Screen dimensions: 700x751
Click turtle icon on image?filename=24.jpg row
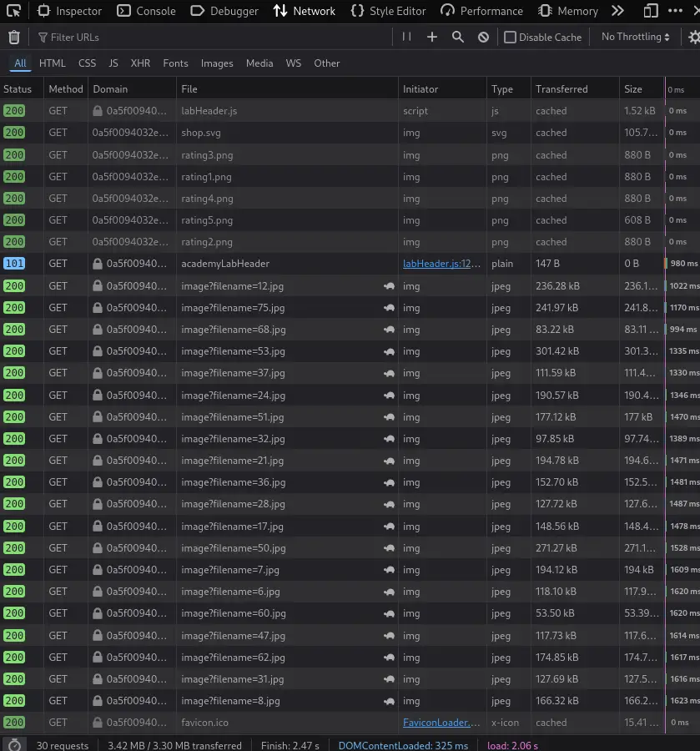point(390,396)
